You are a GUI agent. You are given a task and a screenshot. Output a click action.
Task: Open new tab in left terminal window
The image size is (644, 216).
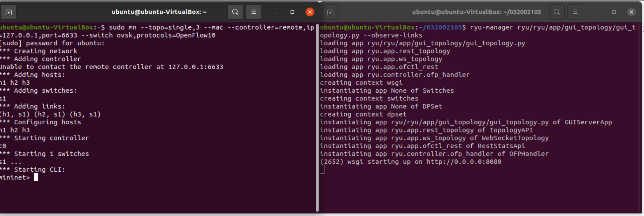9,12
